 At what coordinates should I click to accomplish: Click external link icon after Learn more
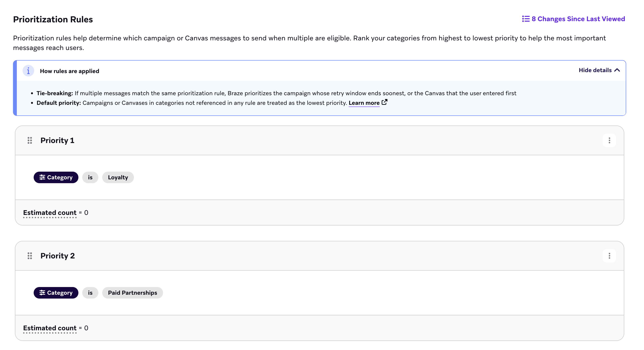(x=385, y=102)
